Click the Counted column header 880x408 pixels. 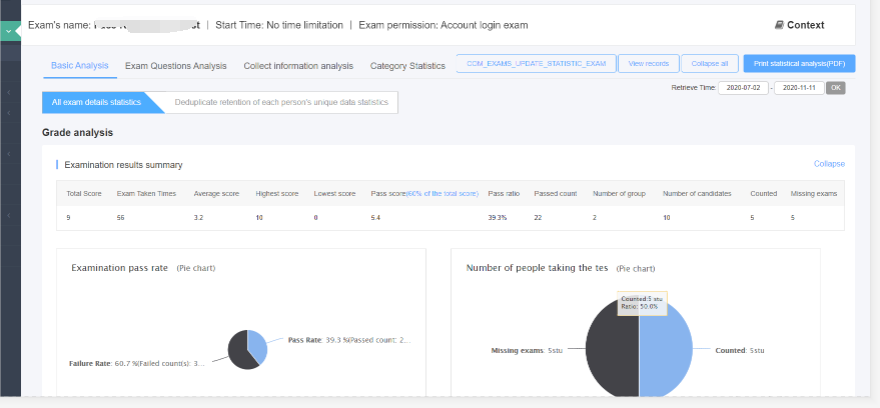[x=763, y=194]
